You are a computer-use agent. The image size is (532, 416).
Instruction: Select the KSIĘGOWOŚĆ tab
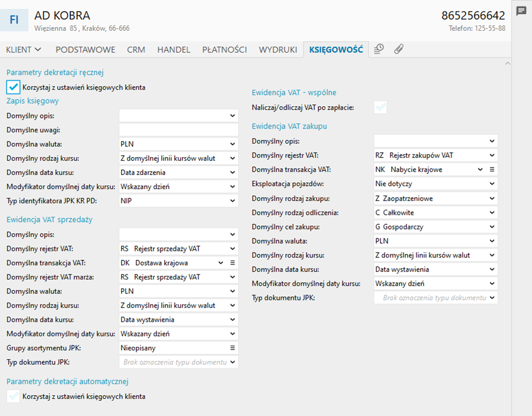coord(336,50)
